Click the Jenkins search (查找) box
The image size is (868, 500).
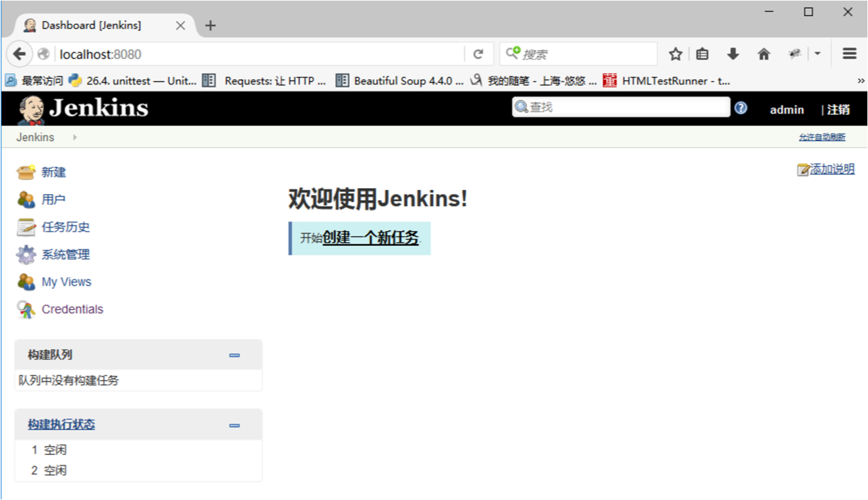coord(621,107)
